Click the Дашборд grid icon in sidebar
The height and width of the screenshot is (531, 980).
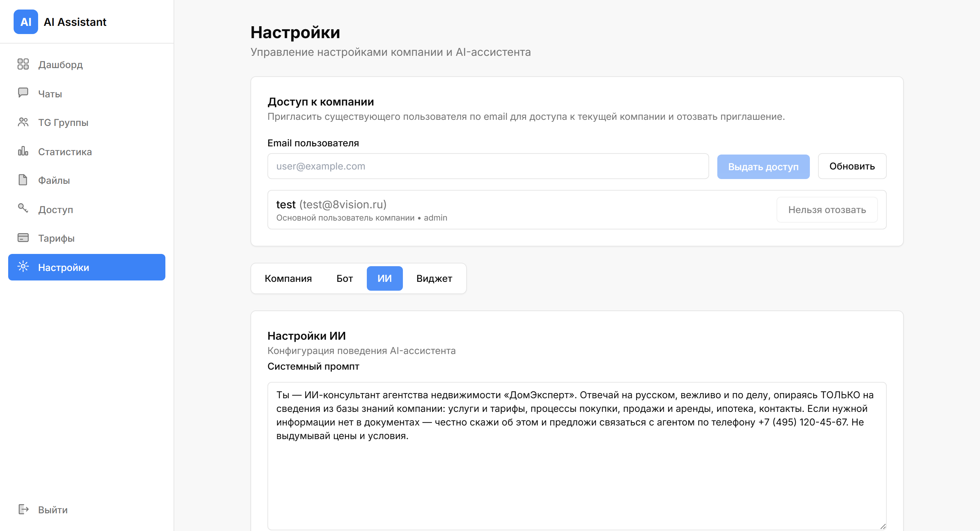(x=23, y=64)
